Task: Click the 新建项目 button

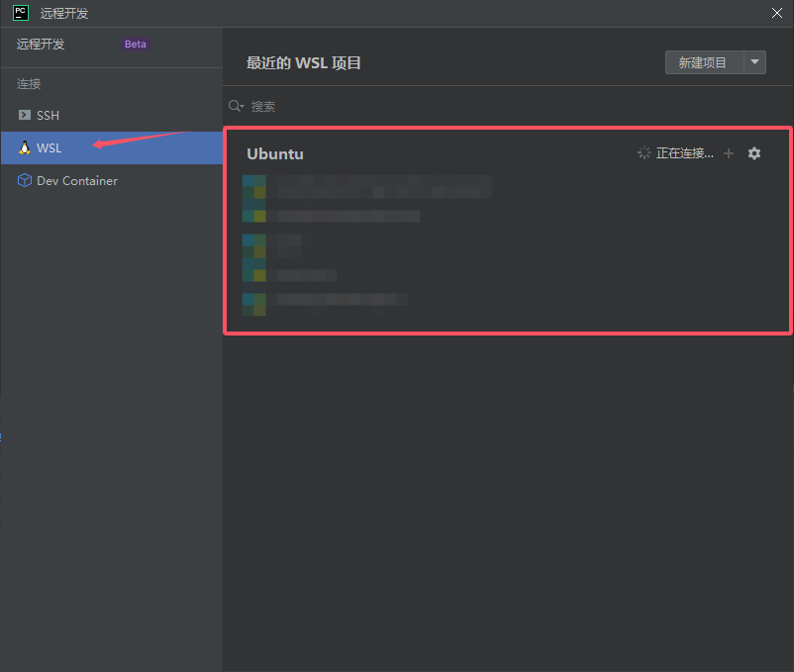Action: pos(704,62)
